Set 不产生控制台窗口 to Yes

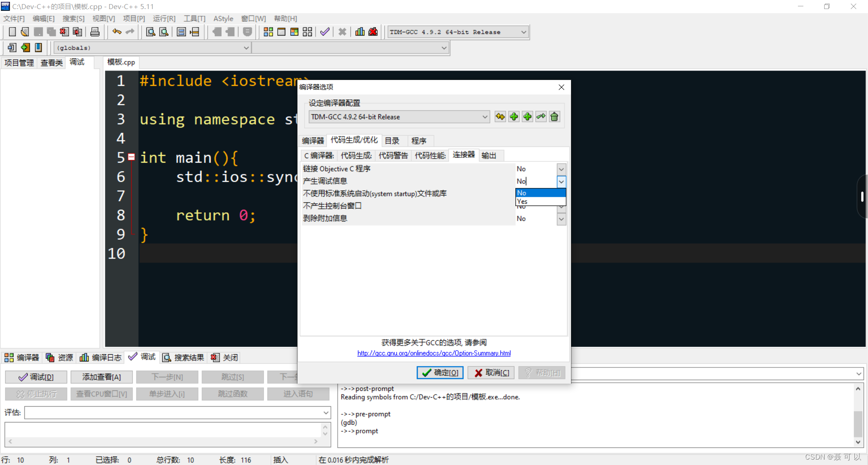tap(561, 206)
